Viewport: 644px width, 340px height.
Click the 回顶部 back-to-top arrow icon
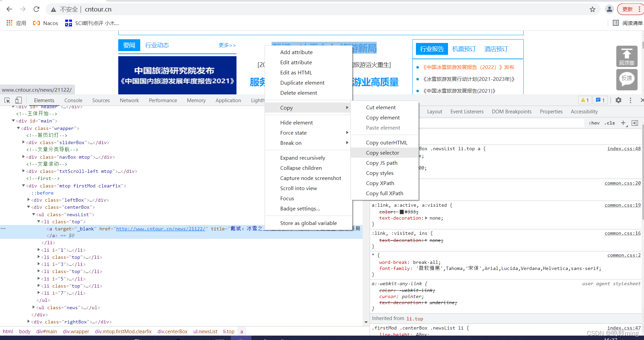(x=627, y=56)
